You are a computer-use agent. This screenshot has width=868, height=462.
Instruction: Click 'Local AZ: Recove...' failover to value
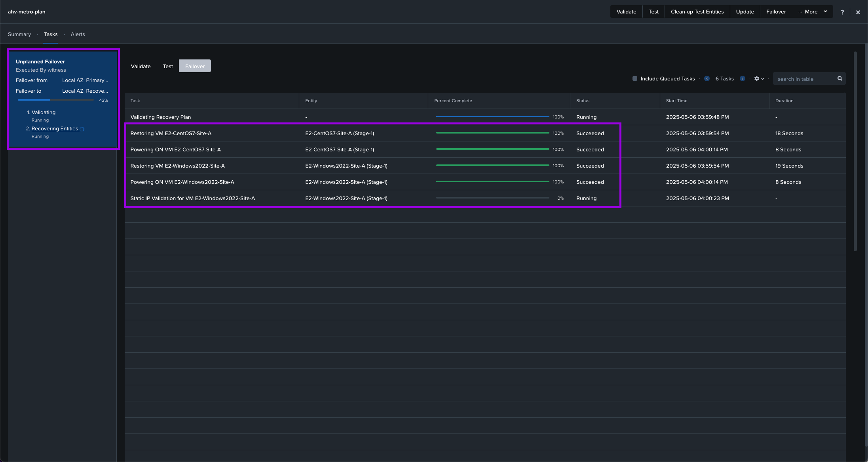85,91
